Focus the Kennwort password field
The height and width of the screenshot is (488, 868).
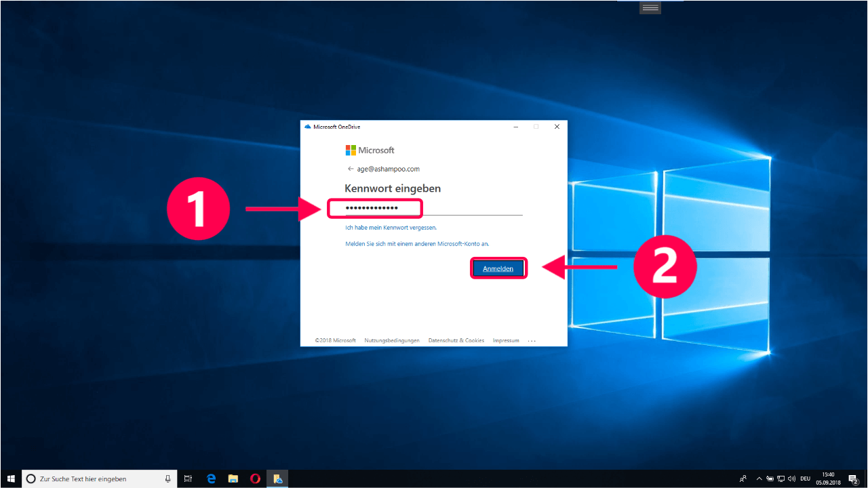coord(433,207)
